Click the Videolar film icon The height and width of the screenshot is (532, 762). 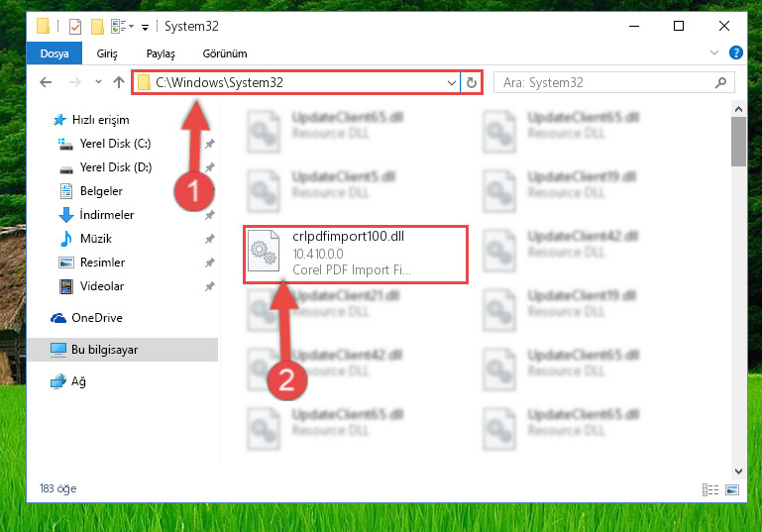(66, 286)
